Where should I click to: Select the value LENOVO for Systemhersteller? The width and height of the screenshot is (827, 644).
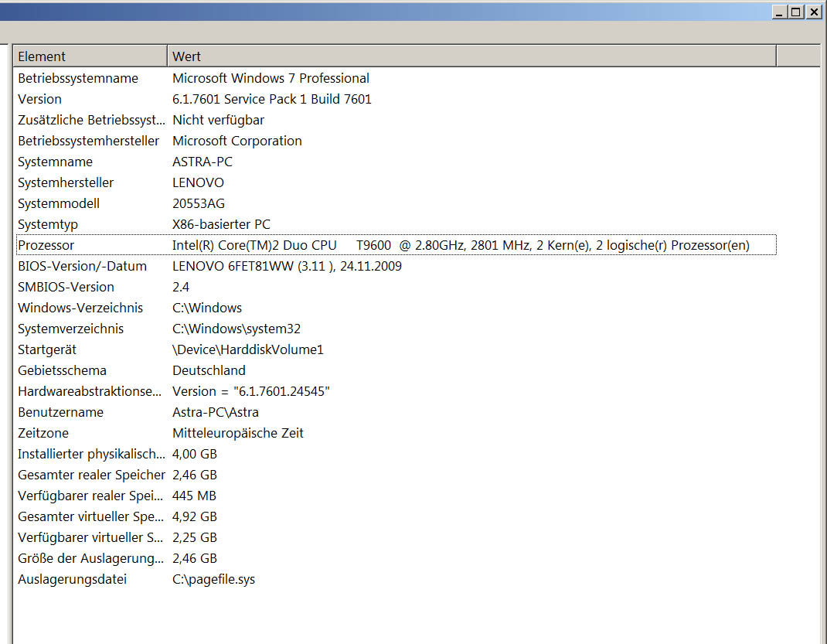click(199, 182)
